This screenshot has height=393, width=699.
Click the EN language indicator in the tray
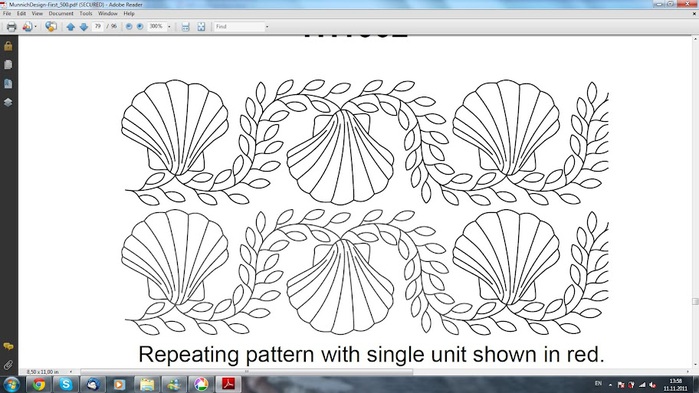pos(598,384)
